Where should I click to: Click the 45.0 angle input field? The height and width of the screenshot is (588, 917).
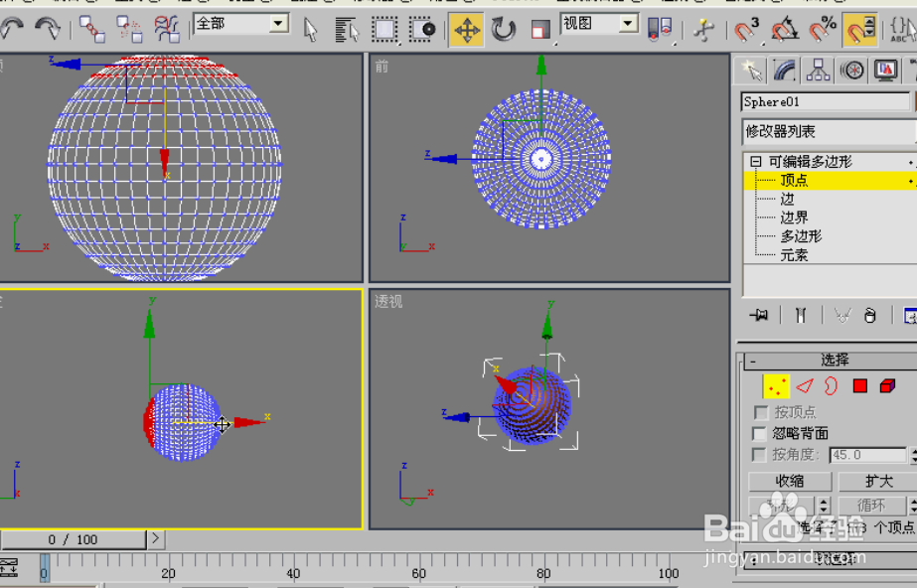[x=868, y=454]
